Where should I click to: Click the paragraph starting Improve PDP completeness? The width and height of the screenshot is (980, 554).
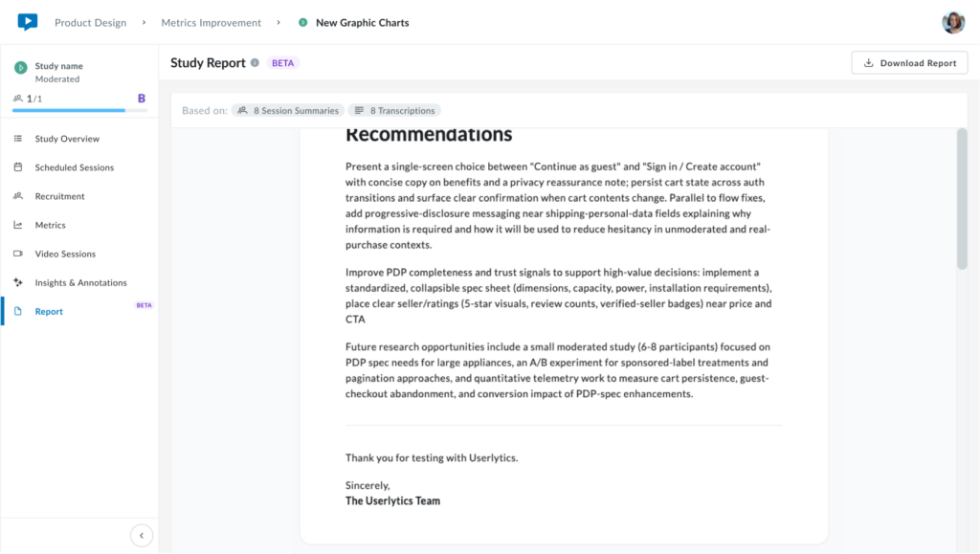(559, 296)
